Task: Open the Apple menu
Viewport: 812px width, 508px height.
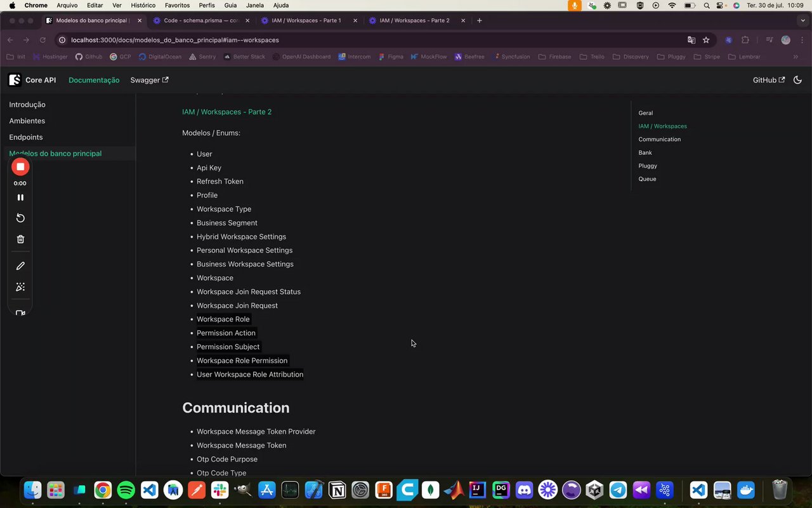Action: click(x=11, y=5)
